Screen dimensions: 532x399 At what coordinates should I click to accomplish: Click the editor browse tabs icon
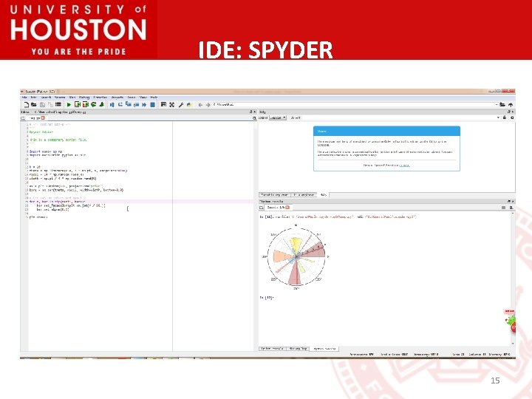point(23,118)
